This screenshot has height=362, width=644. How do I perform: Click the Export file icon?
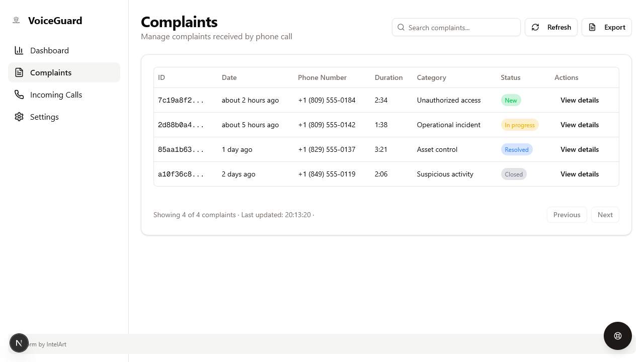click(x=592, y=27)
